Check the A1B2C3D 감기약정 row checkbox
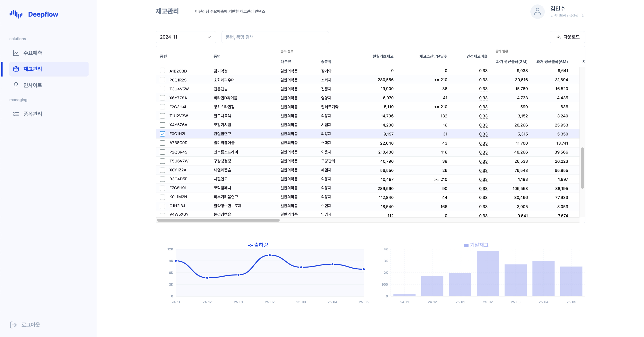This screenshot has height=337, width=644. (x=163, y=71)
